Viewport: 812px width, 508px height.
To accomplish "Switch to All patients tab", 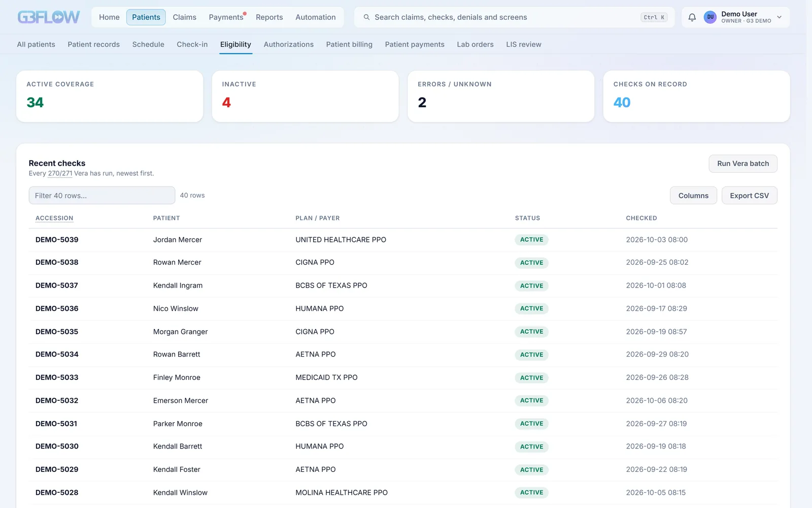I will [x=36, y=44].
